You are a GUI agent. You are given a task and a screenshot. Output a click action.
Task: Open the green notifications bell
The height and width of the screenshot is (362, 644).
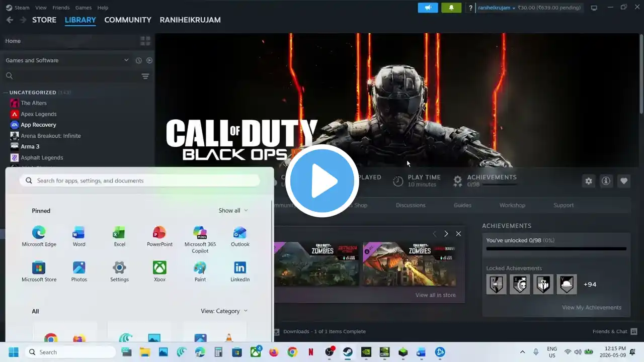coord(451,8)
